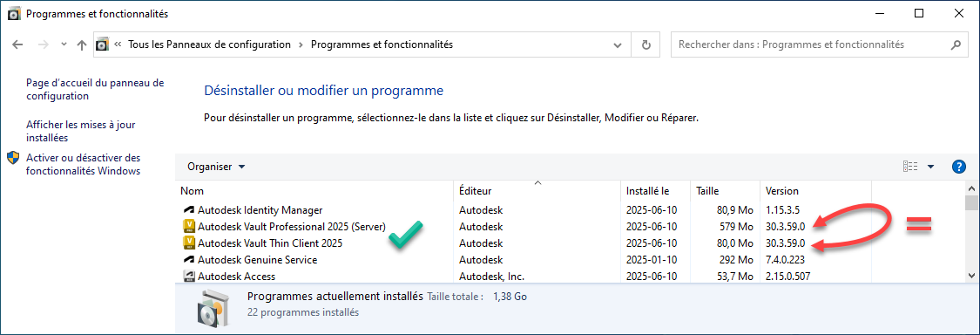980x335 pixels.
Task: Open Tous les Panneaux de configuration breadcrumb
Action: click(209, 44)
